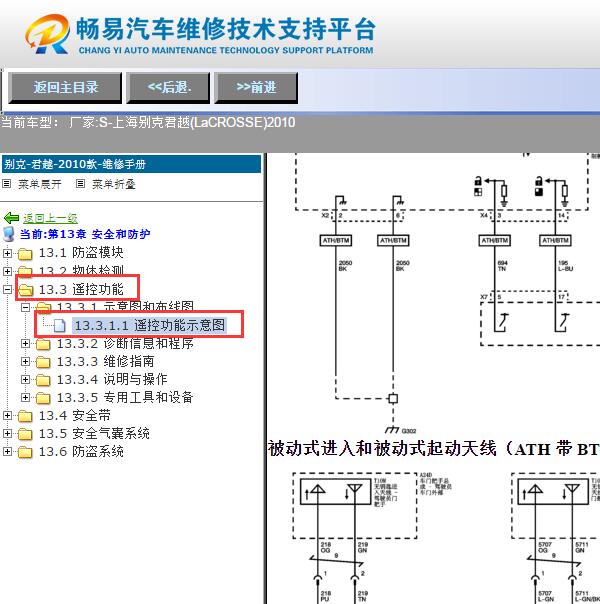Viewport: 600px width, 604px height.
Task: Click folder icon of 13.3.2 诊断信息和程序
Action: tap(43, 344)
